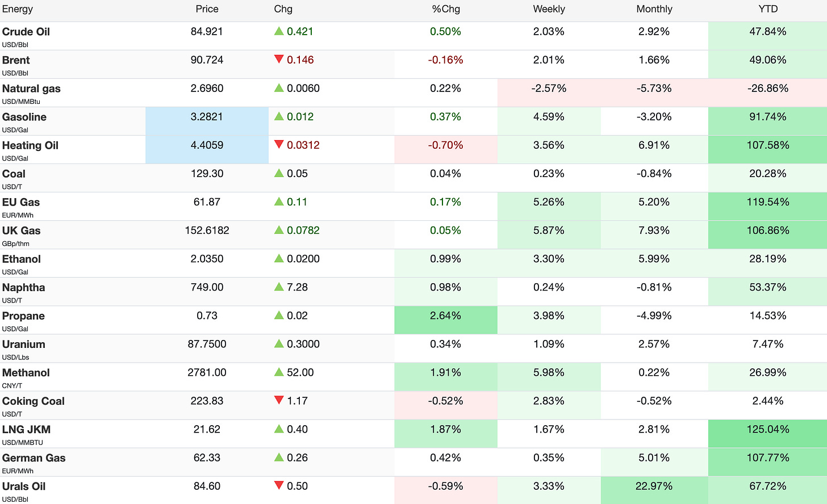Image resolution: width=827 pixels, height=504 pixels.
Task: Click the Energy column header
Action: click(18, 9)
